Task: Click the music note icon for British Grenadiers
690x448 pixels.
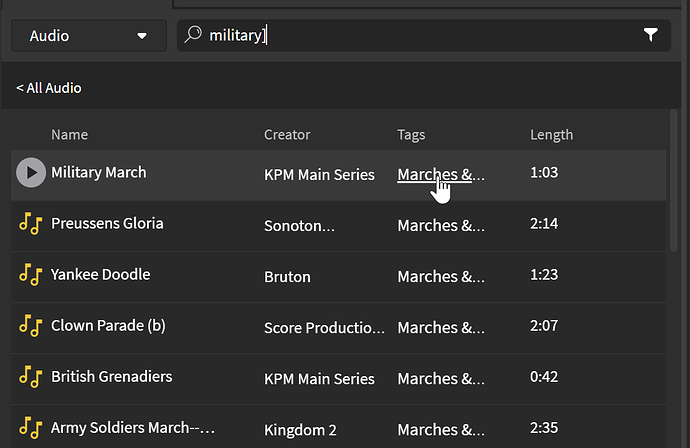Action: [30, 377]
